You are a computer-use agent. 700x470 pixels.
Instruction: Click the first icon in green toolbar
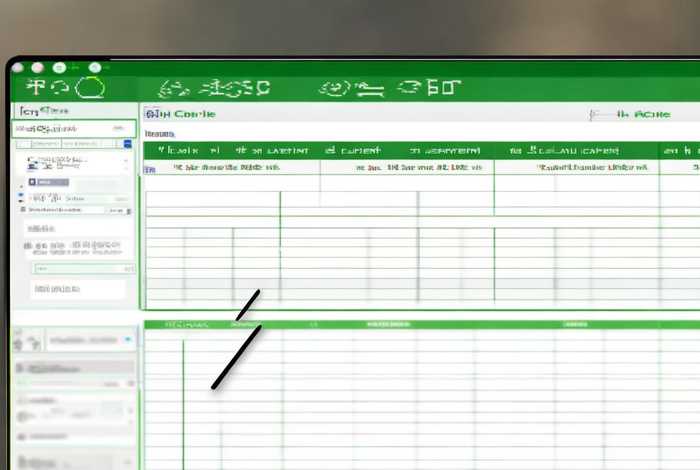coord(35,87)
